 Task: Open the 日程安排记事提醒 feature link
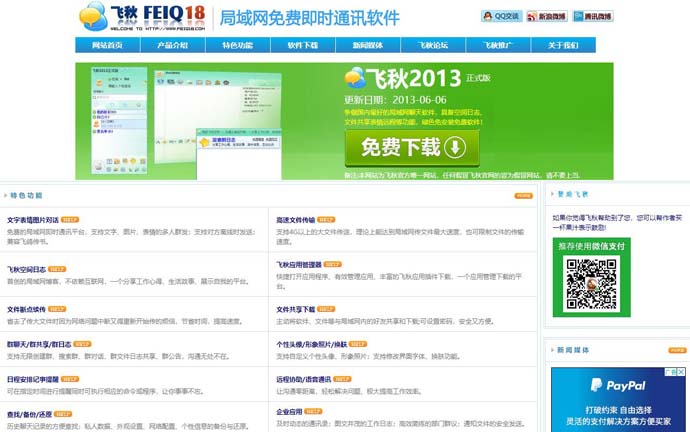point(33,379)
